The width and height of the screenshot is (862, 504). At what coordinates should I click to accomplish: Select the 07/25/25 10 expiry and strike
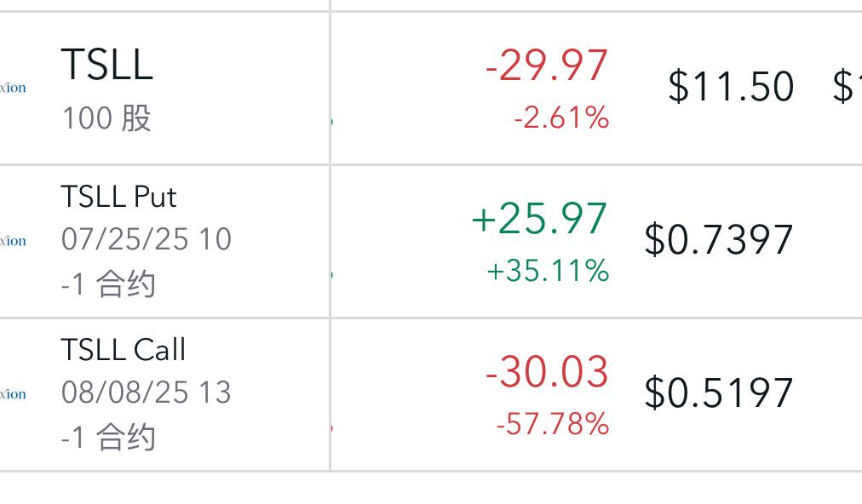(147, 239)
